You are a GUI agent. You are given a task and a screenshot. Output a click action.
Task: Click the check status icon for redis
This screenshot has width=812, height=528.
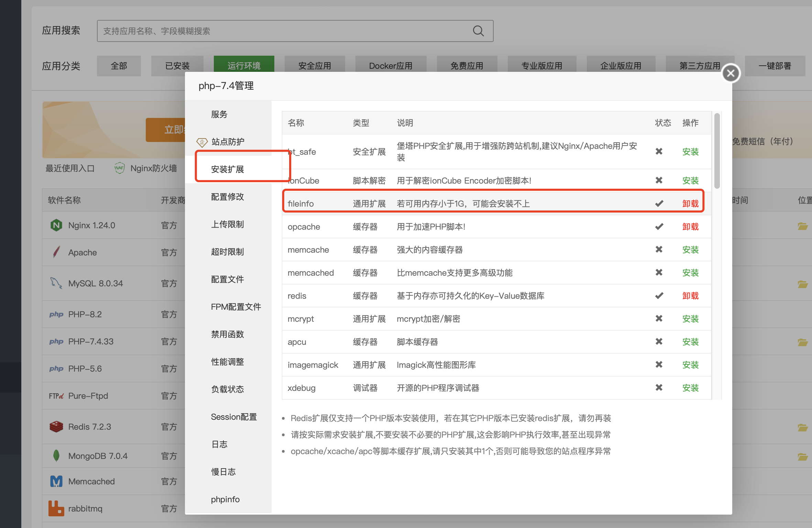point(659,296)
